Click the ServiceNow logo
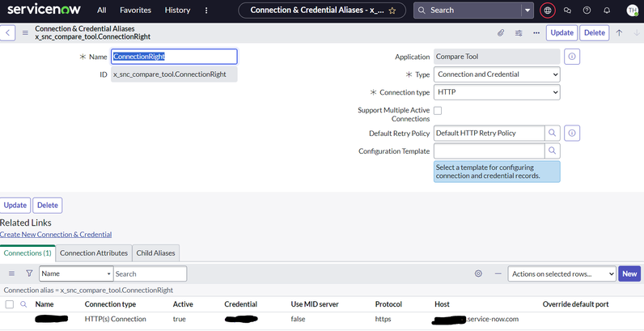The height and width of the screenshot is (331, 644). pyautogui.click(x=44, y=10)
